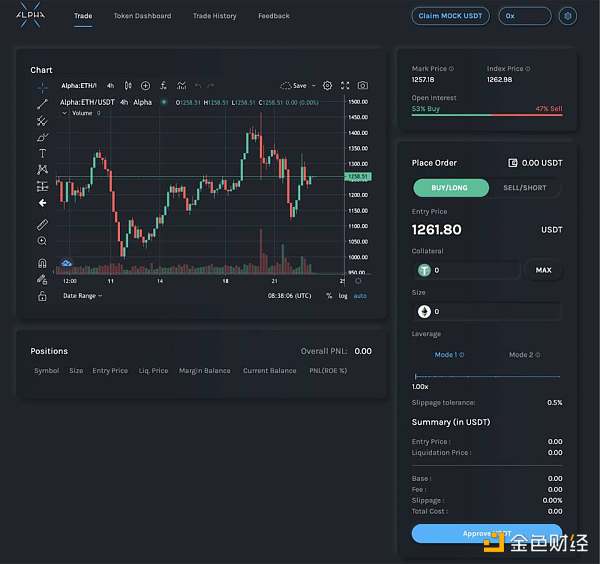Open the Trade History tab
This screenshot has width=600, height=564.
point(215,16)
